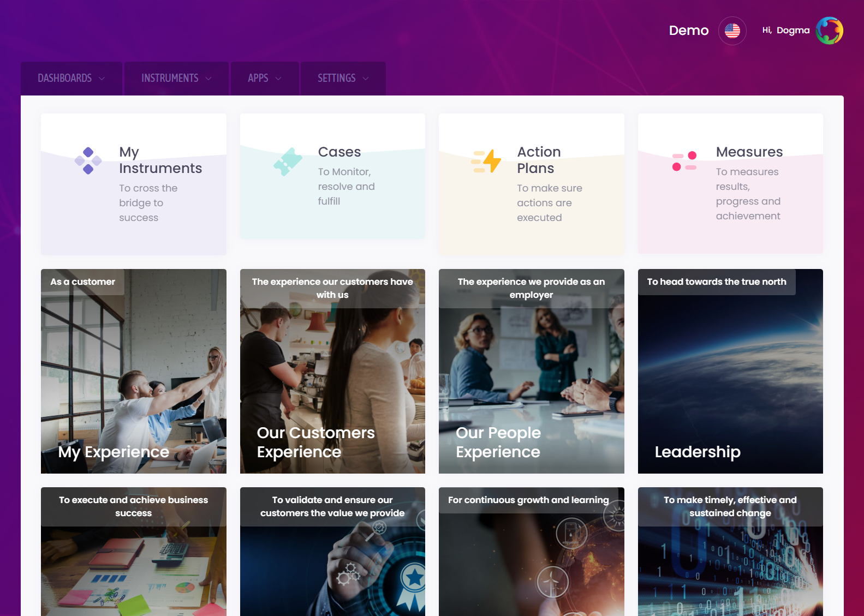Click the US flag language icon
Viewport: 864px width, 616px height.
732,31
